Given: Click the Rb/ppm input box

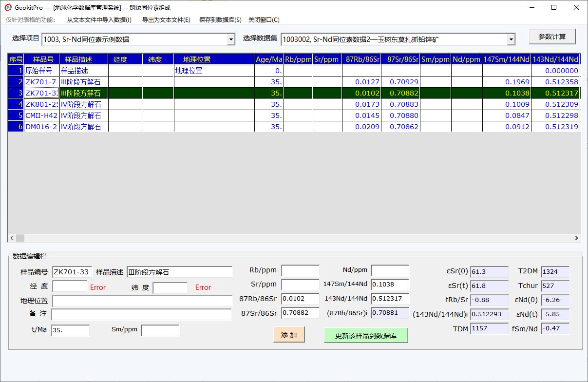Looking at the screenshot, I should [x=300, y=270].
